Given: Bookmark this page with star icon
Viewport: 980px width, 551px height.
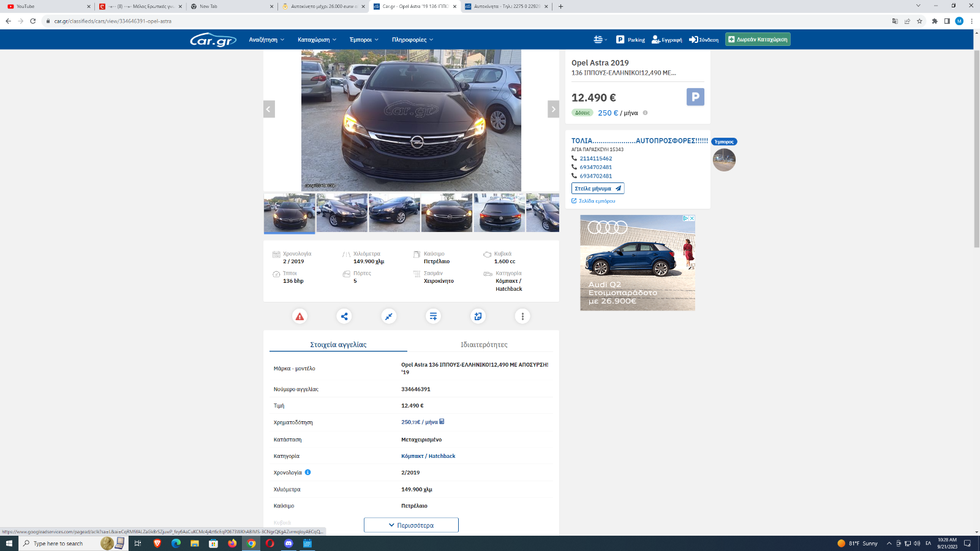Looking at the screenshot, I should 919,21.
